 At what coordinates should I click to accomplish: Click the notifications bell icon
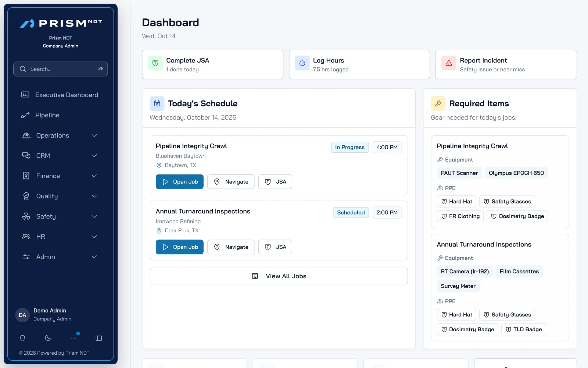pos(22,338)
